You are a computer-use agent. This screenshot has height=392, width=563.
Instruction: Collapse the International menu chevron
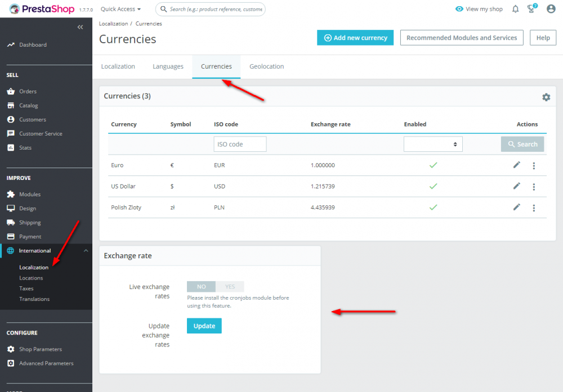click(86, 250)
